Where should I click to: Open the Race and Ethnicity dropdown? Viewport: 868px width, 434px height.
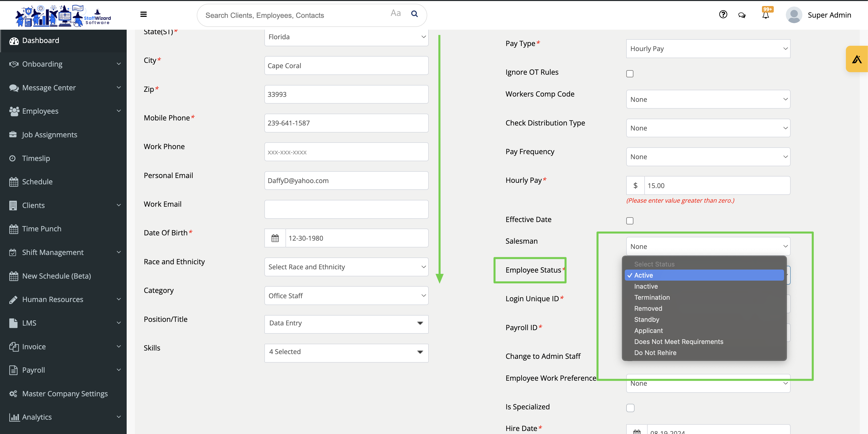pyautogui.click(x=346, y=267)
